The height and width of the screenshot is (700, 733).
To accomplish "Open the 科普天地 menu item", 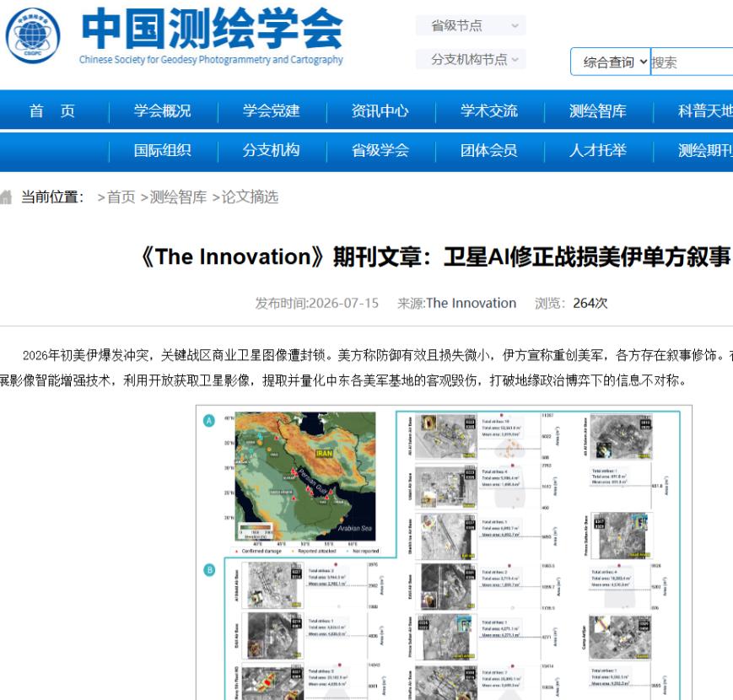I will click(x=705, y=110).
